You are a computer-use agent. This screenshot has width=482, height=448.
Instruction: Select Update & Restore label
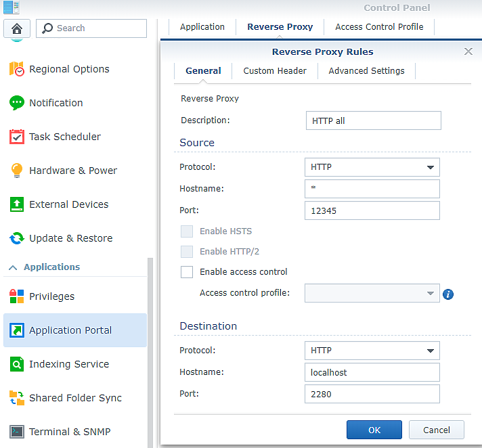pos(70,238)
